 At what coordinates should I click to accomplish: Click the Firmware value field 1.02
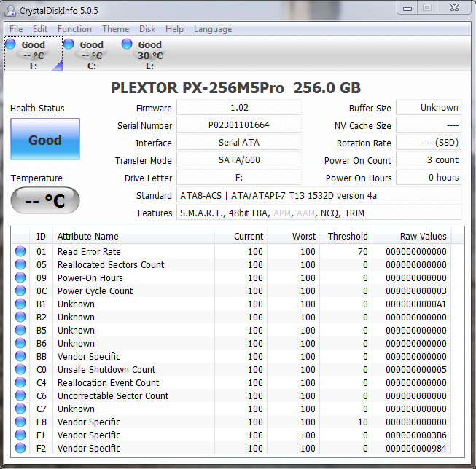[239, 108]
